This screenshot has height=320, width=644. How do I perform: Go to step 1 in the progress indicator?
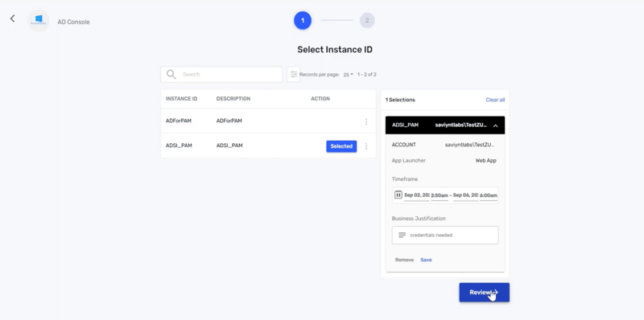click(x=303, y=21)
